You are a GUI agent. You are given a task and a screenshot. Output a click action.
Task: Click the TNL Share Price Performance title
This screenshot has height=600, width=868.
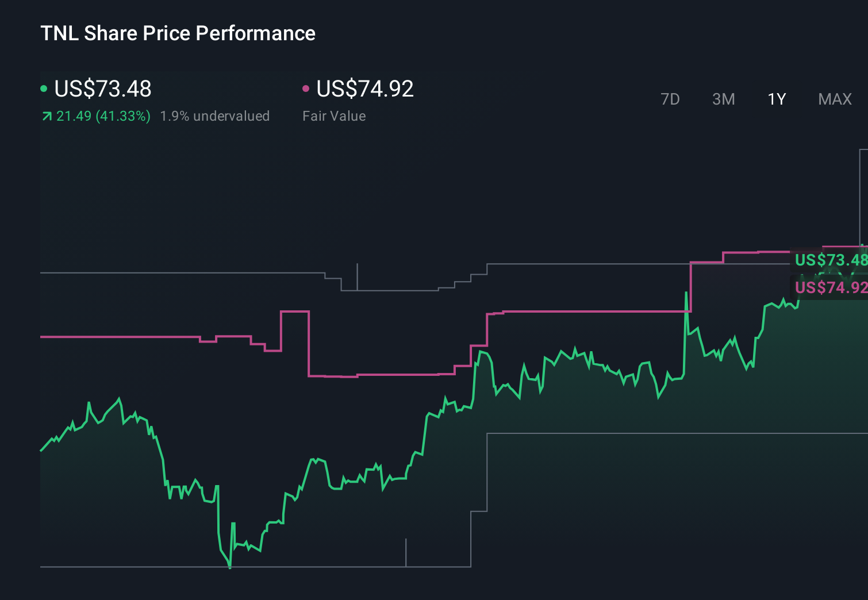(178, 33)
